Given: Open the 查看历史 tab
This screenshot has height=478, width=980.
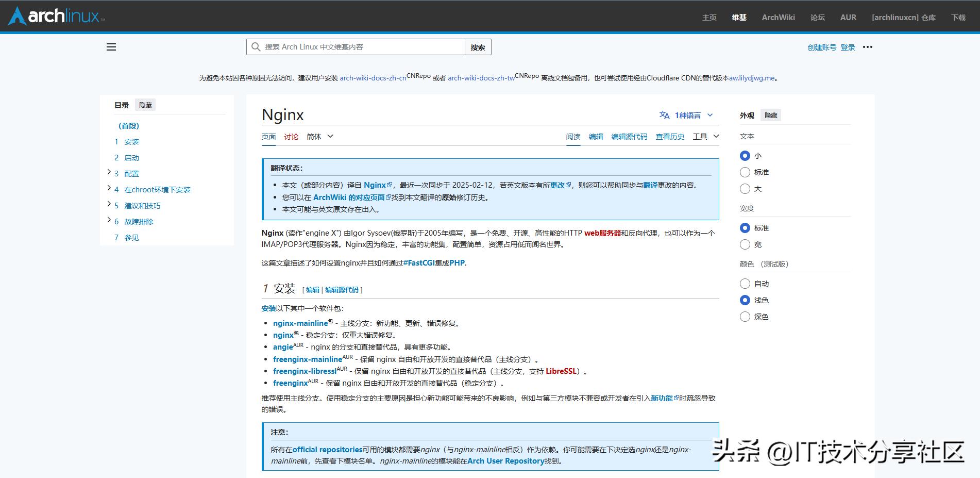Looking at the screenshot, I should (670, 137).
